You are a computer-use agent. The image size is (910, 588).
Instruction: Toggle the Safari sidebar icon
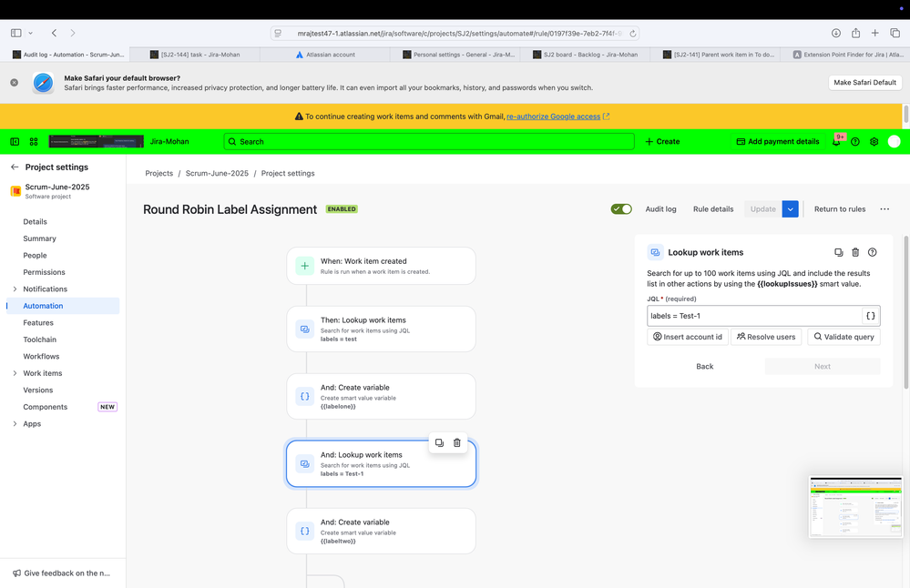[16, 33]
